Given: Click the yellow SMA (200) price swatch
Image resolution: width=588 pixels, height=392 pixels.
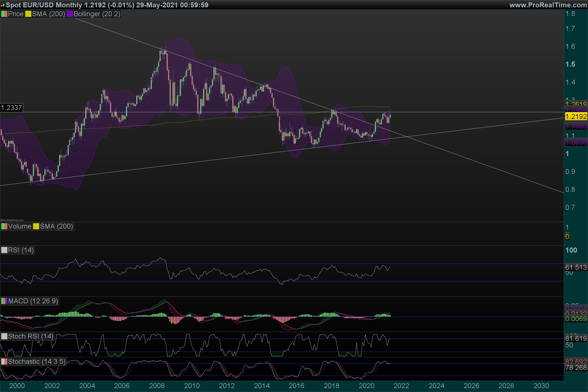Looking at the screenshot, I should (28, 14).
